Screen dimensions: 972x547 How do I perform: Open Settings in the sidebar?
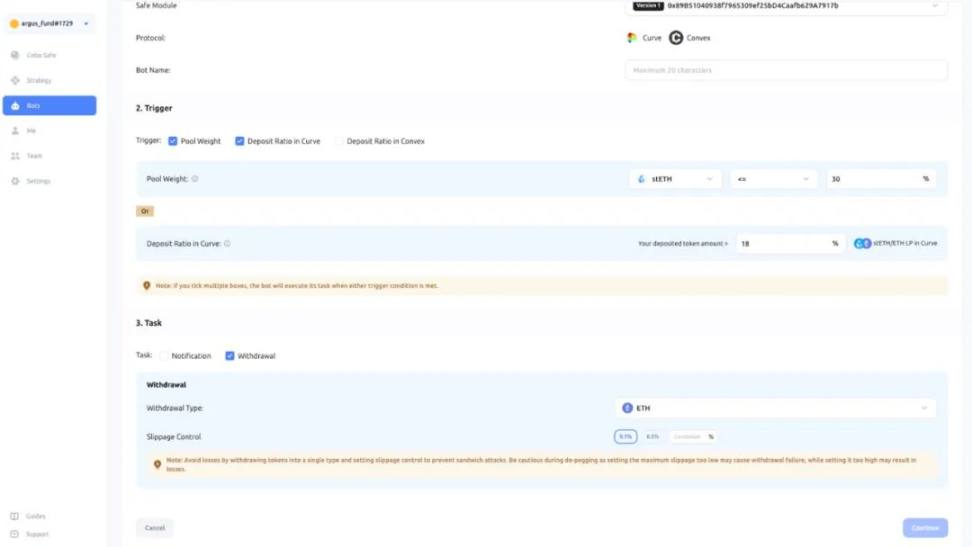[38, 181]
